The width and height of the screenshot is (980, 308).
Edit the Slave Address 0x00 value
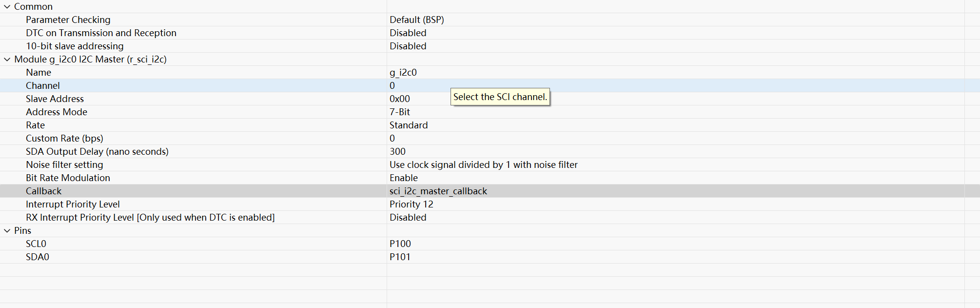[x=675, y=99]
